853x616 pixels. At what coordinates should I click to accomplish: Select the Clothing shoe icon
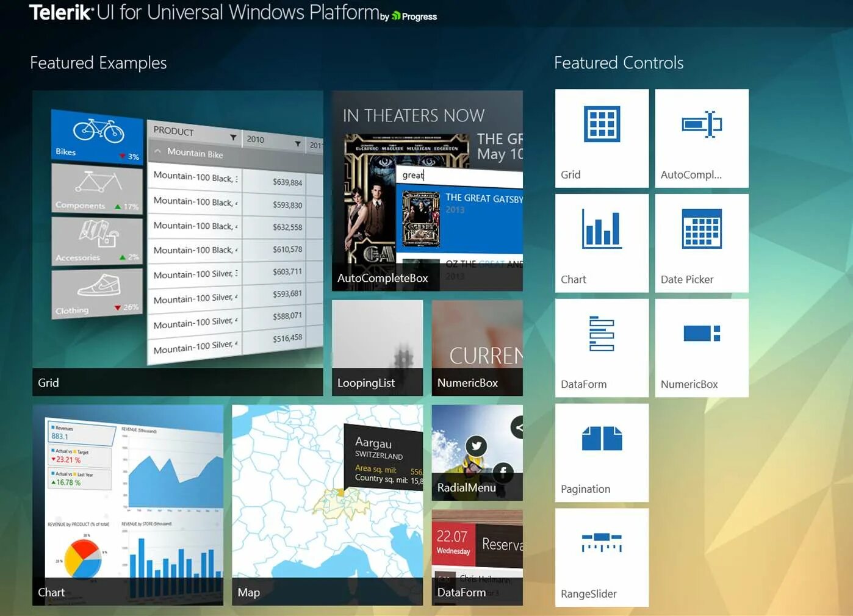98,285
